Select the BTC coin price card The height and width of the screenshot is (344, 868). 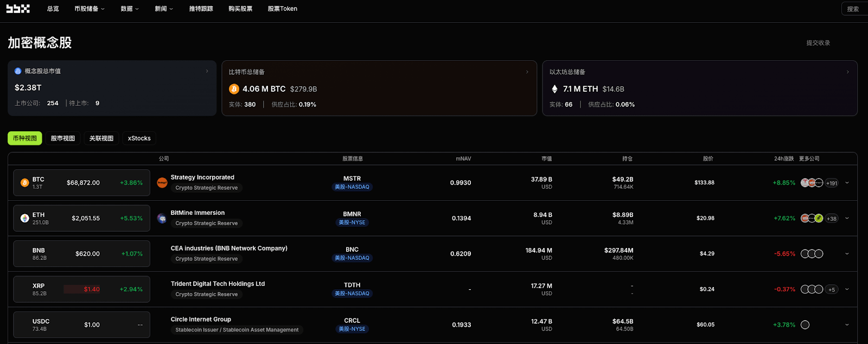click(x=81, y=183)
